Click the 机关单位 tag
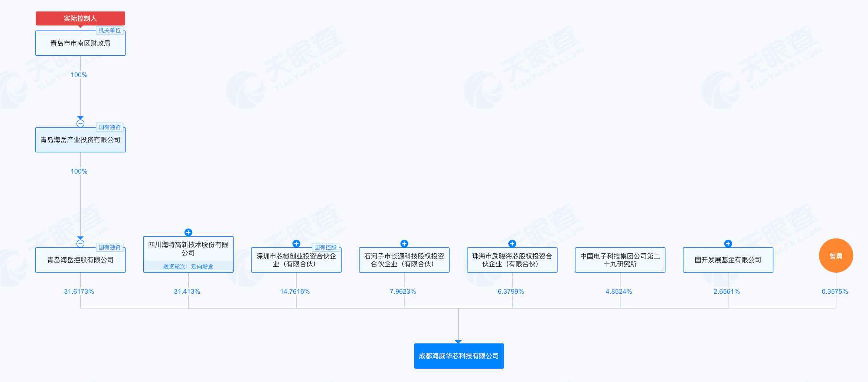This screenshot has width=868, height=382. click(x=110, y=30)
